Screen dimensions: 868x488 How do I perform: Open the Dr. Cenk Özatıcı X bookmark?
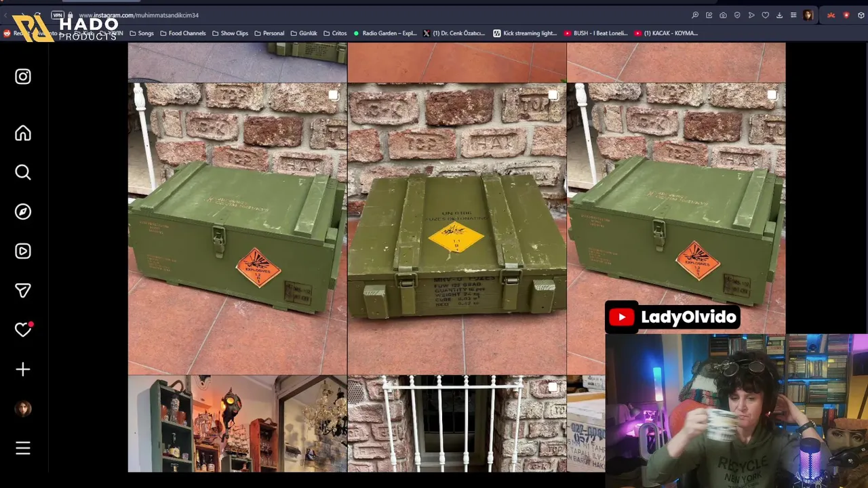pyautogui.click(x=454, y=33)
